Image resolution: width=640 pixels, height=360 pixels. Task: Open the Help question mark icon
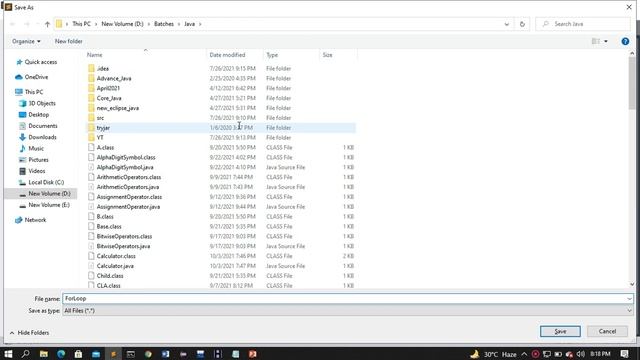pyautogui.click(x=625, y=41)
